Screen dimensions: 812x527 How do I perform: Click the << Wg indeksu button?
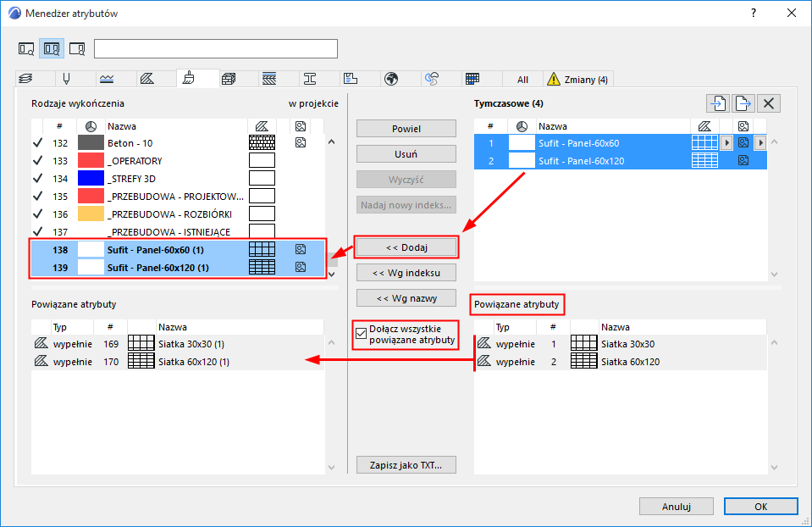click(x=406, y=273)
